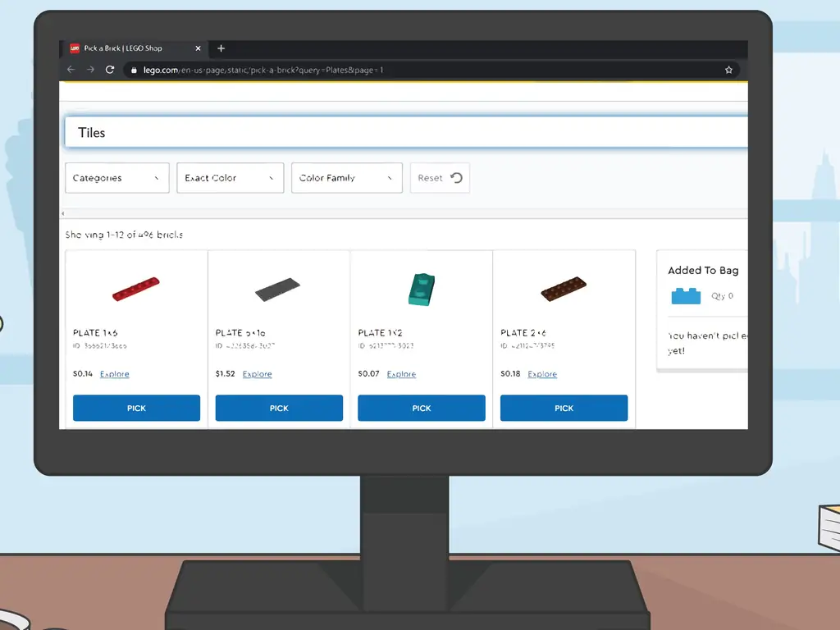Image resolution: width=840 pixels, height=630 pixels.
Task: Click the padlock site security icon
Action: pos(134,71)
